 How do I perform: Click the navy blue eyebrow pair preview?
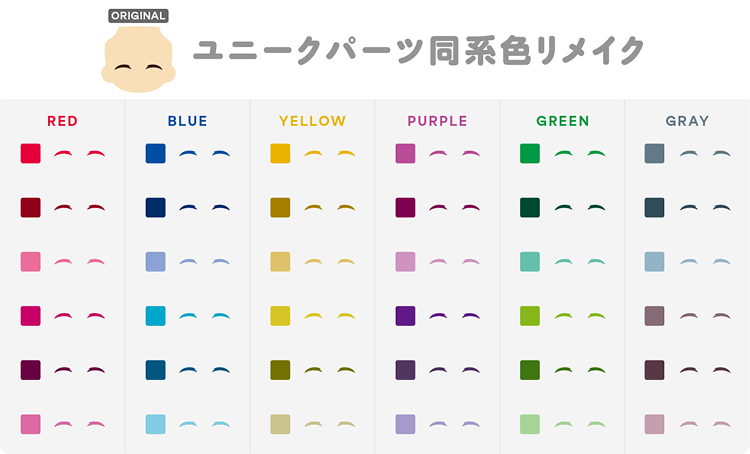point(204,208)
